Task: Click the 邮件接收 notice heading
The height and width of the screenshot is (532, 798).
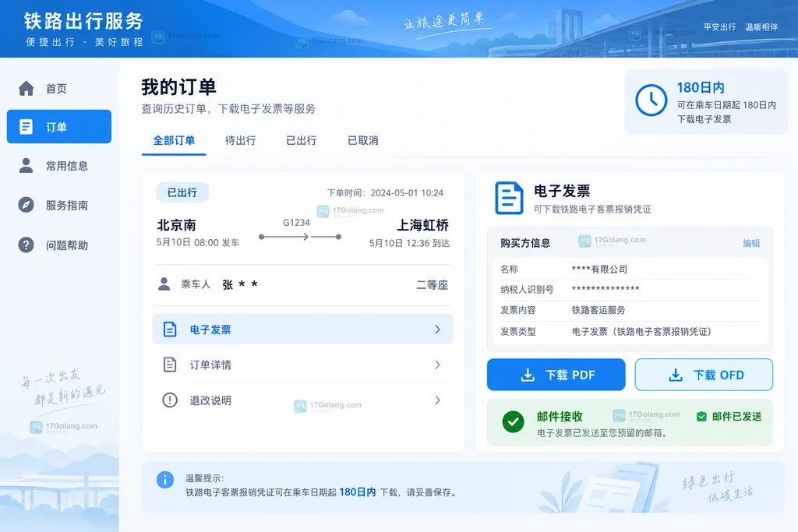Action: 560,417
